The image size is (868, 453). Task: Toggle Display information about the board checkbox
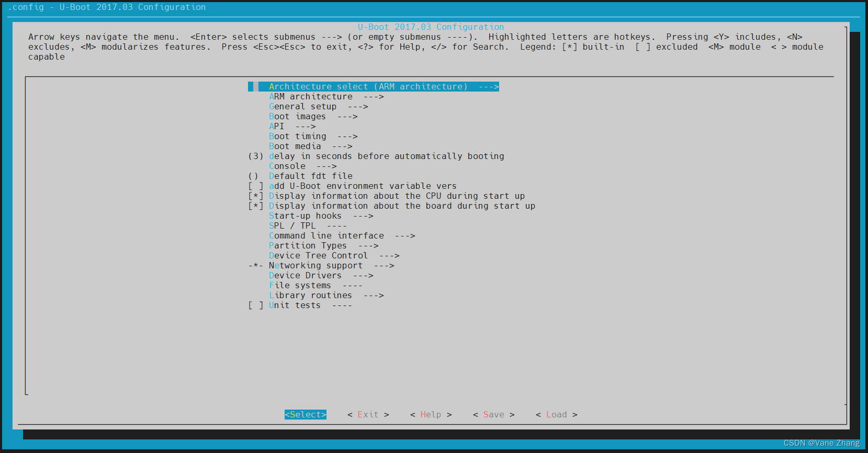[x=256, y=206]
